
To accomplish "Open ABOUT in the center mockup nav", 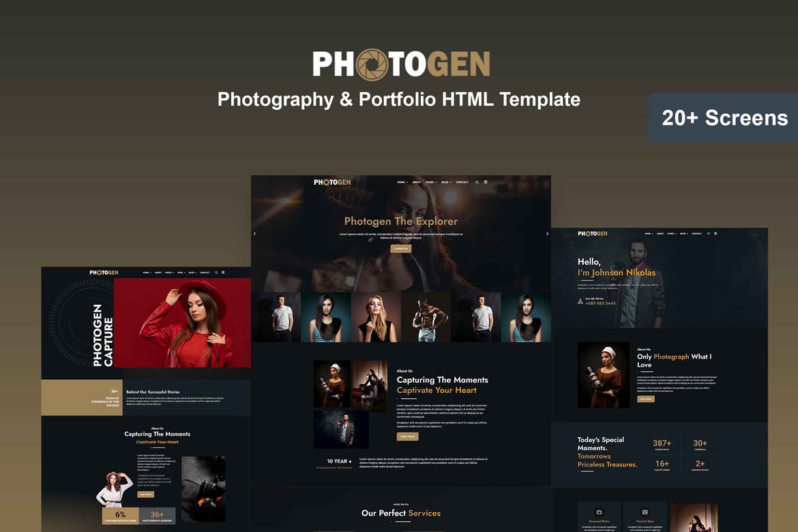I will 417,182.
